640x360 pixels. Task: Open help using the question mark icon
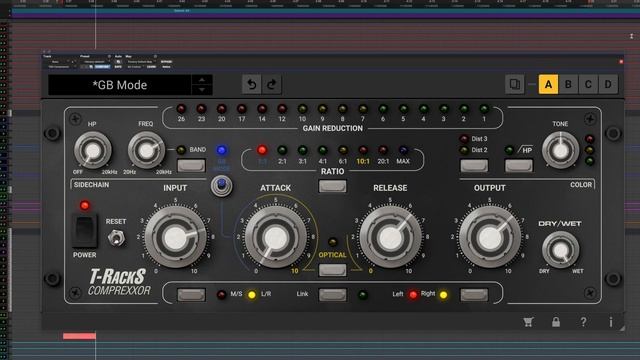pyautogui.click(x=584, y=322)
